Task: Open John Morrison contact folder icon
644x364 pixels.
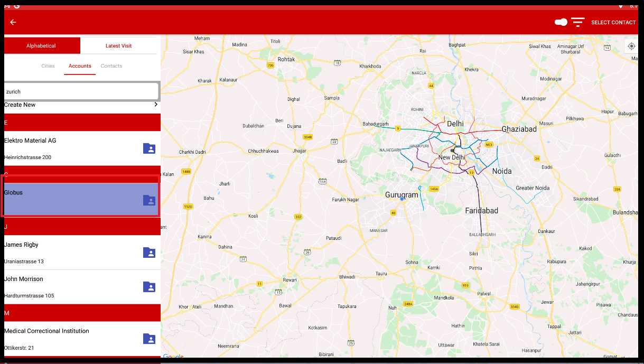Action: [x=150, y=287]
